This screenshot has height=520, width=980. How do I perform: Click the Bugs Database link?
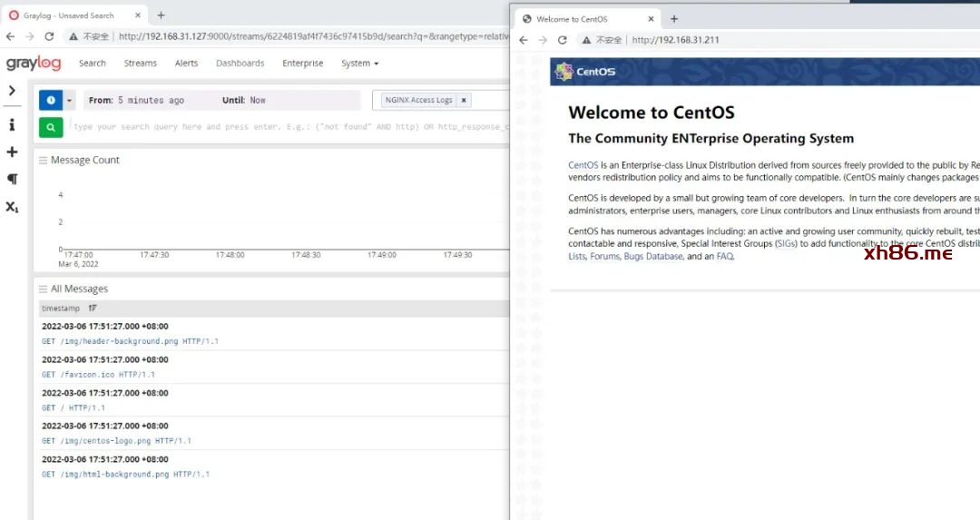pos(652,257)
